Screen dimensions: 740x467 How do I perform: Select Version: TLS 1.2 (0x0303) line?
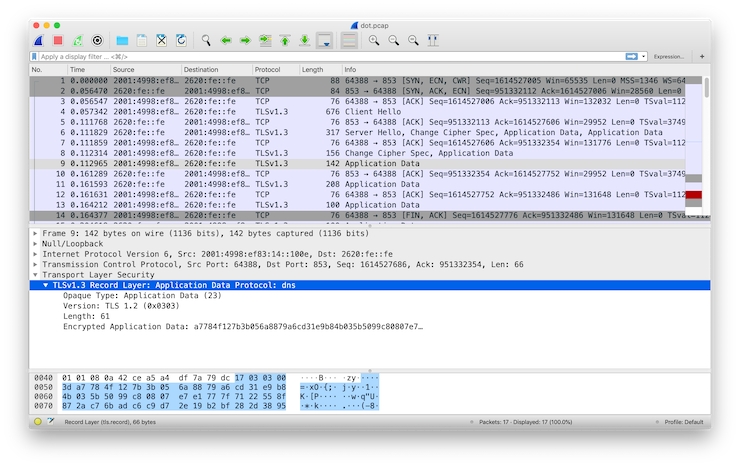coord(121,306)
